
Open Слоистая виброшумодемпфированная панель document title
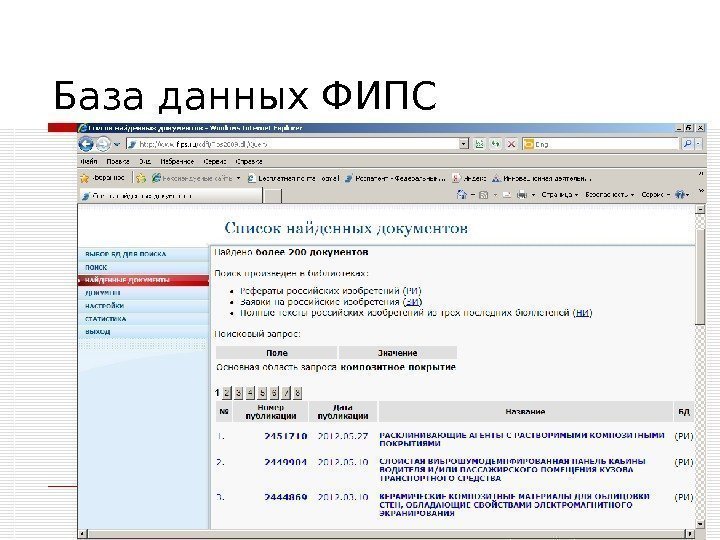512,470
